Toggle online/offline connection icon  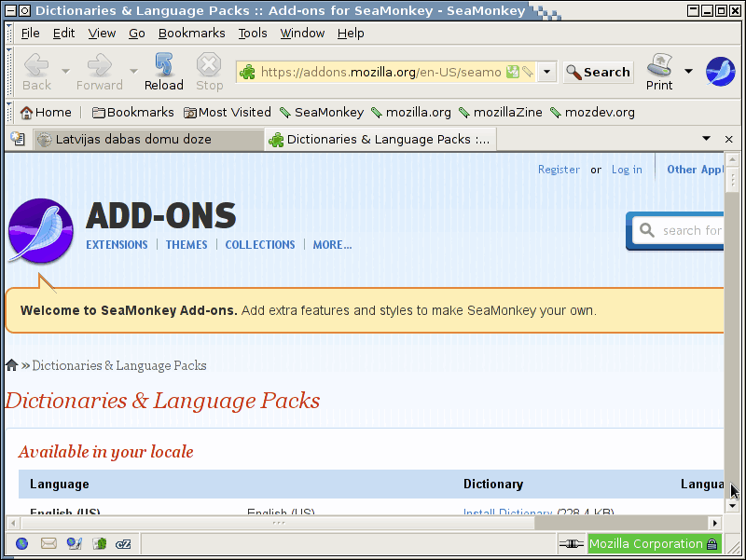pos(571,544)
